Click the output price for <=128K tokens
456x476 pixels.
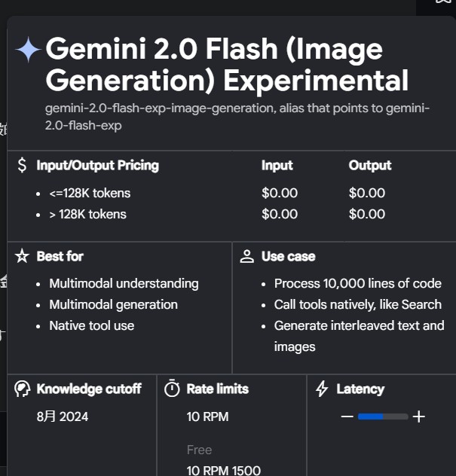coord(366,193)
